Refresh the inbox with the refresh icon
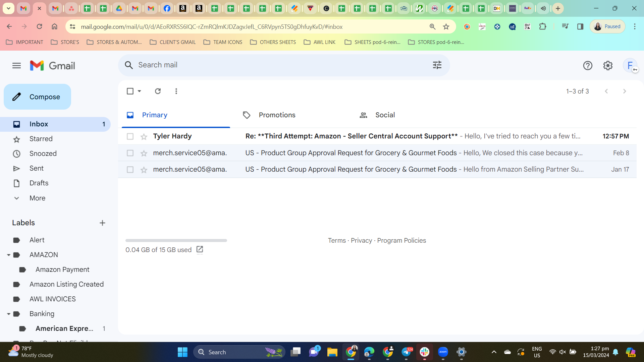Image resolution: width=644 pixels, height=362 pixels. coord(158,91)
